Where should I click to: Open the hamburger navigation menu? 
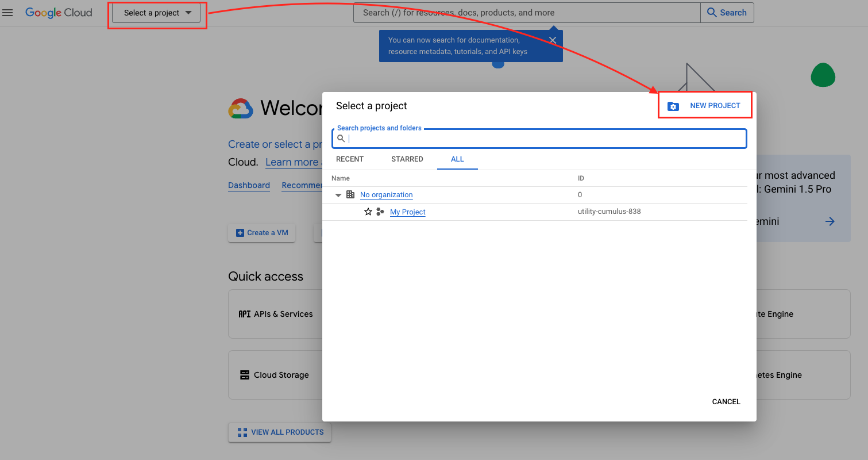[x=7, y=13]
